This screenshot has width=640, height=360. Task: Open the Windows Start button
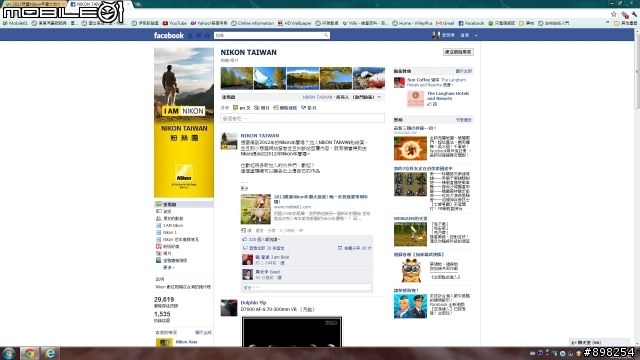coord(9,353)
